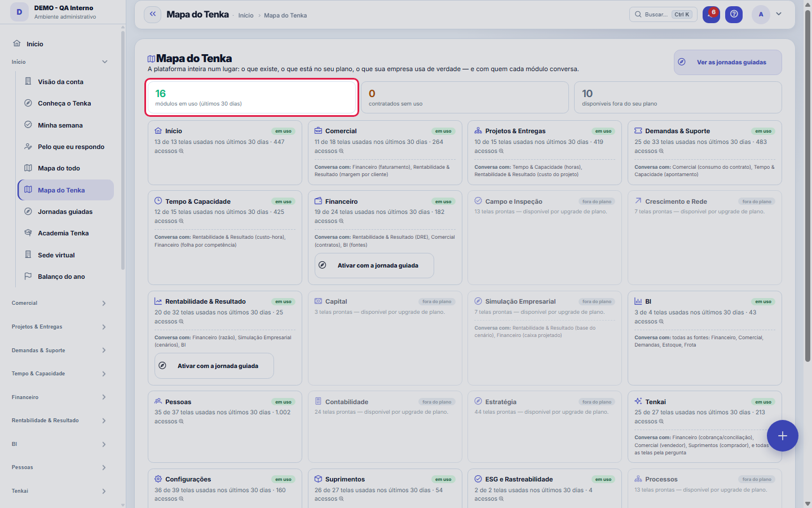Click the floating plus action button
Viewport: 812px width, 508px height.
point(783,436)
